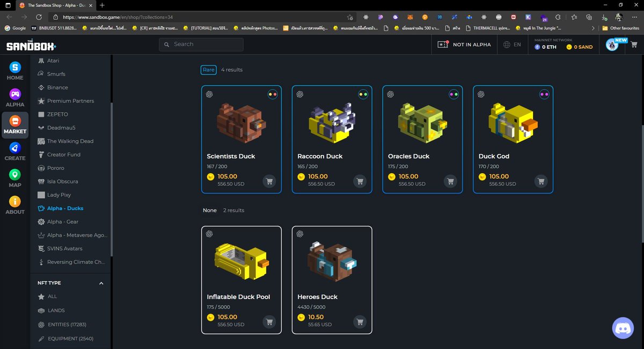Click the ETH balance icon
The image size is (644, 349).
tap(537, 47)
